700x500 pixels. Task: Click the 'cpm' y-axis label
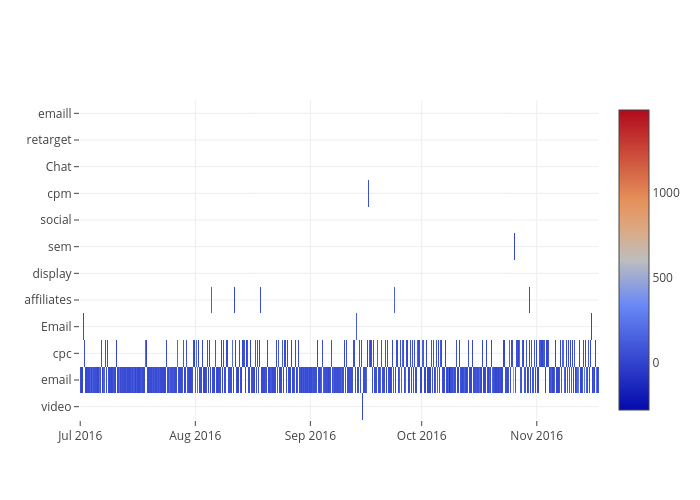point(59,193)
